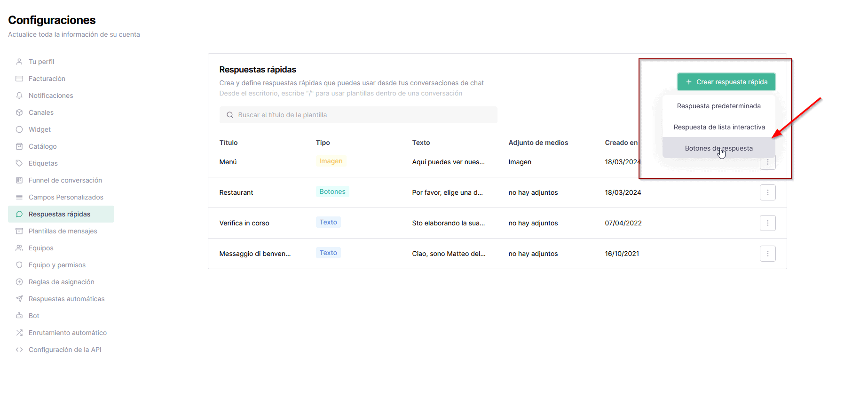Click the Configuración de la API code icon
Screen dimensions: 868x407
coord(19,350)
